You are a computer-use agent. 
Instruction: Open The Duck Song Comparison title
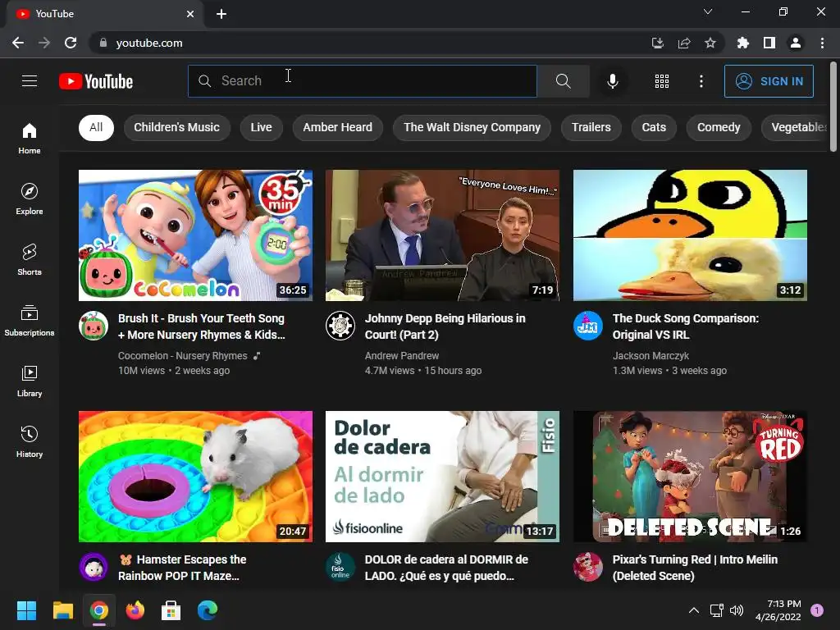[x=686, y=326]
